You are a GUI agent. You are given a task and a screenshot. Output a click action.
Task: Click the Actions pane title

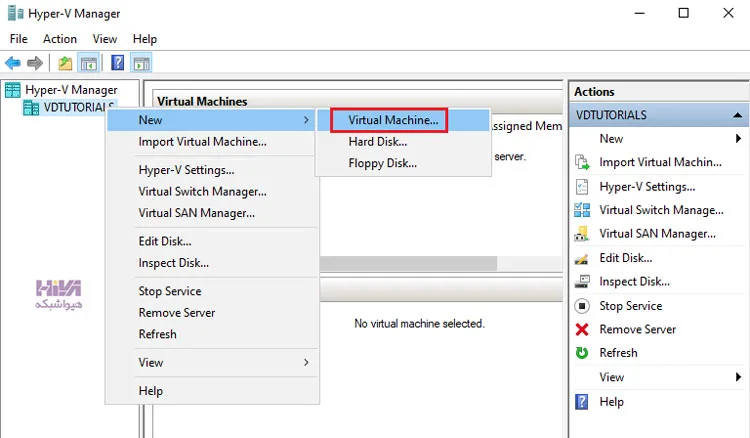pyautogui.click(x=594, y=91)
